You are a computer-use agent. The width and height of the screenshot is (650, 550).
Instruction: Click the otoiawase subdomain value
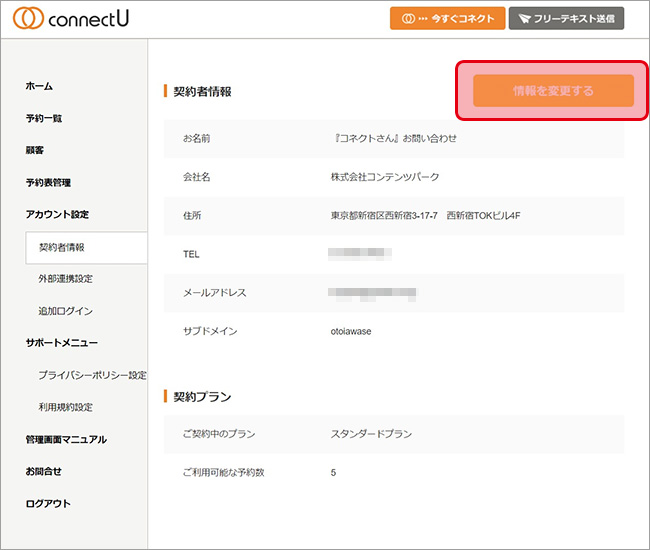tap(351, 331)
